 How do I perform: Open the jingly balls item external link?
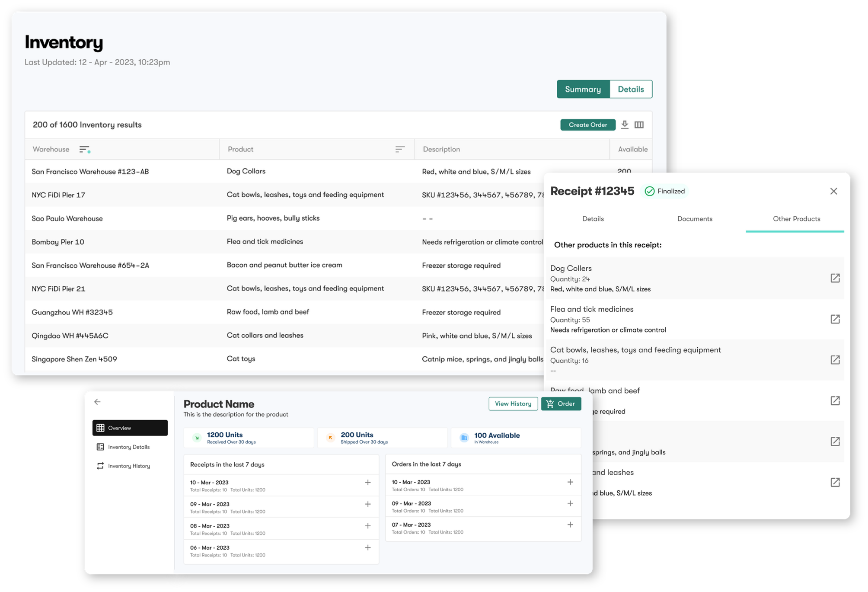835,442
